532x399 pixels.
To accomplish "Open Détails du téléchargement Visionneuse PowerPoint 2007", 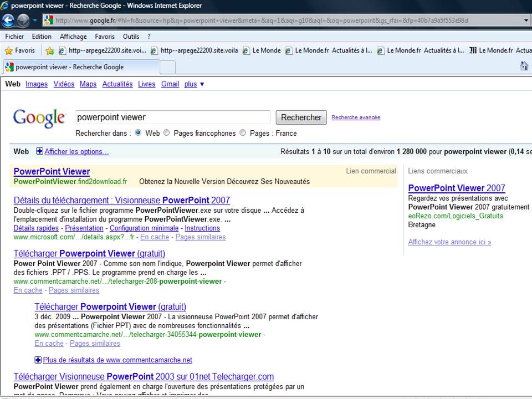I will 122,200.
